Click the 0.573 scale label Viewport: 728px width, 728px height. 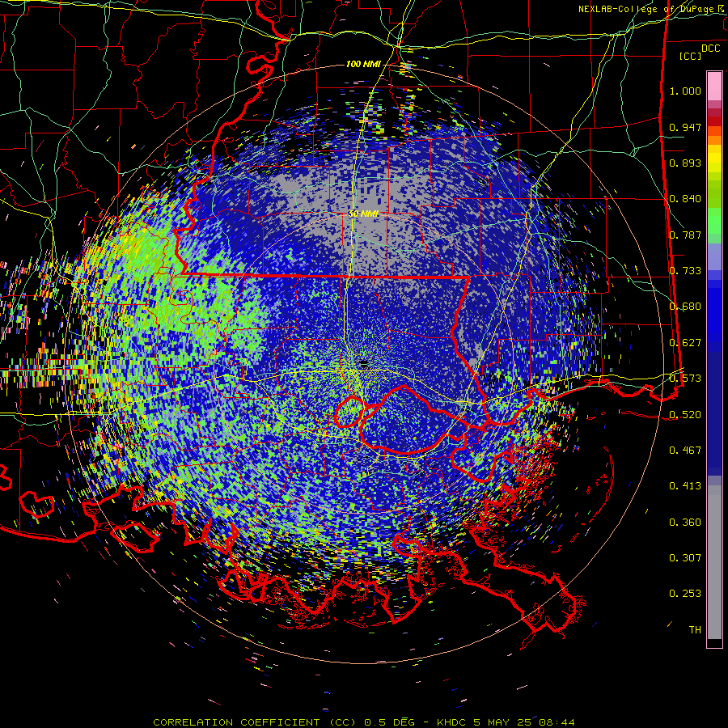[685, 379]
